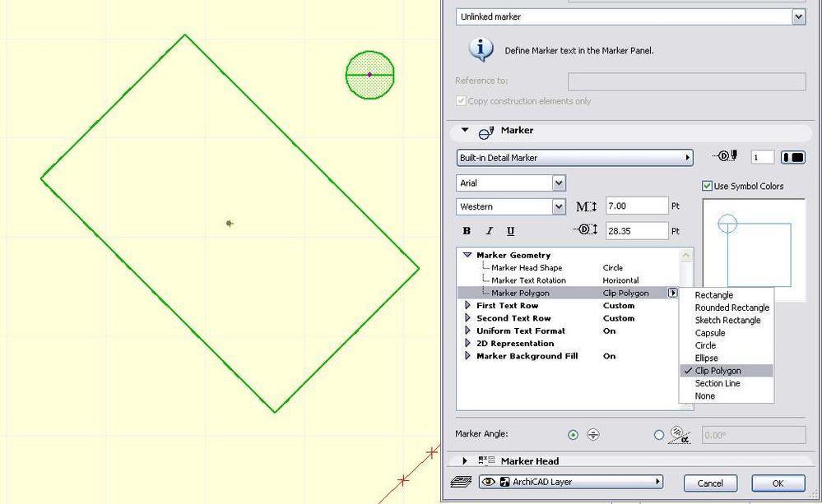Click the marker pen number icon
Screen dimensions: 822x504
[725, 155]
